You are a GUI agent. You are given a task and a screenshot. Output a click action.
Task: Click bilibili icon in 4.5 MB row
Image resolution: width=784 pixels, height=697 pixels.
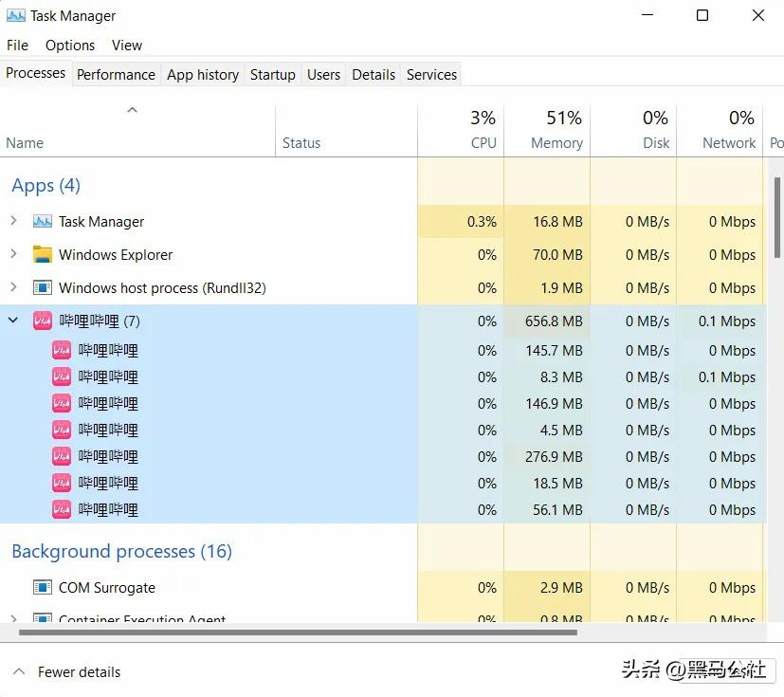(x=62, y=430)
